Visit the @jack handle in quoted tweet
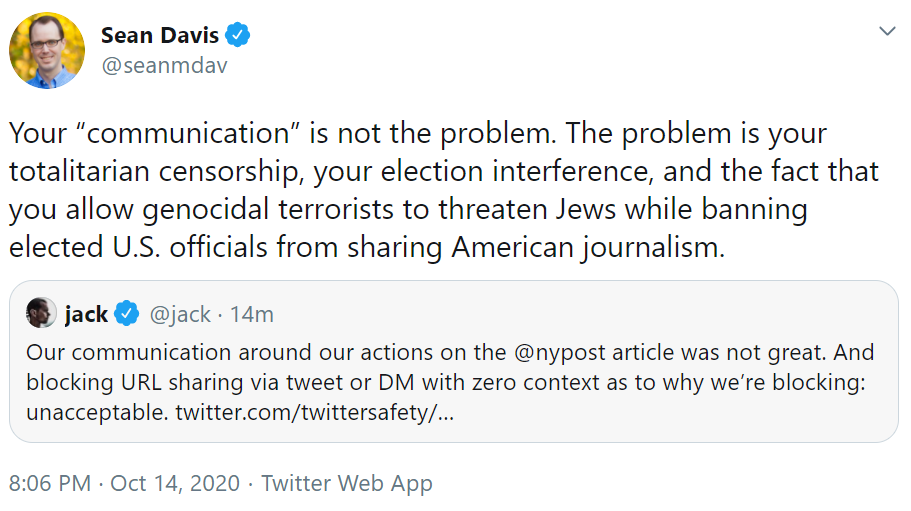This screenshot has width=911, height=511. point(180,314)
